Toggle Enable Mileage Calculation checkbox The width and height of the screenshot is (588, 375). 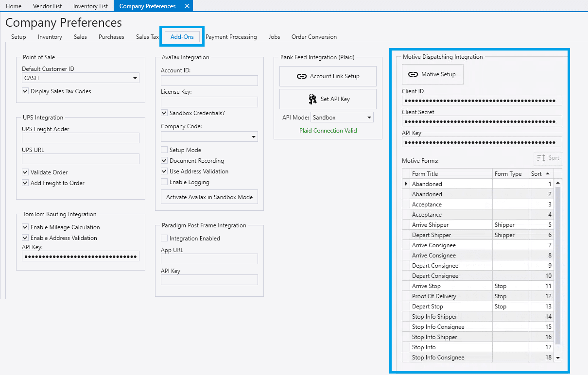25,227
